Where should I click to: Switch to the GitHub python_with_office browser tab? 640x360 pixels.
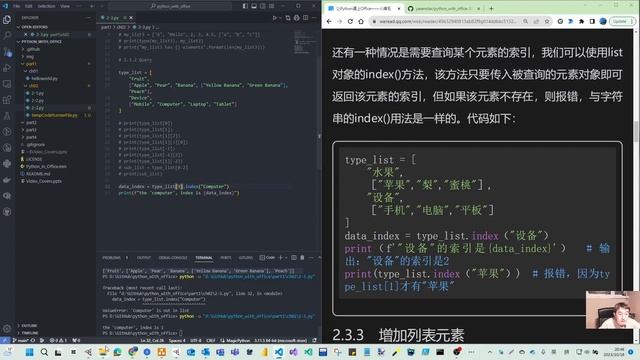444,8
